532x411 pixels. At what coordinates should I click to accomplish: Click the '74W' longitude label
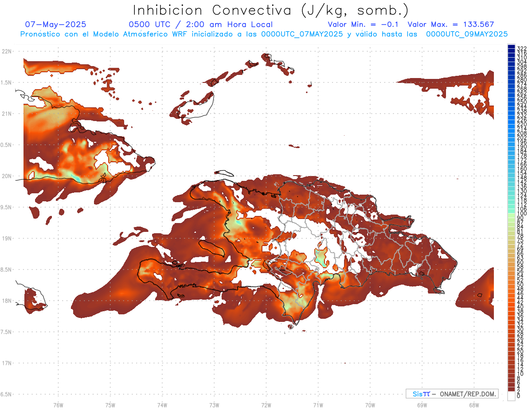[x=162, y=405]
